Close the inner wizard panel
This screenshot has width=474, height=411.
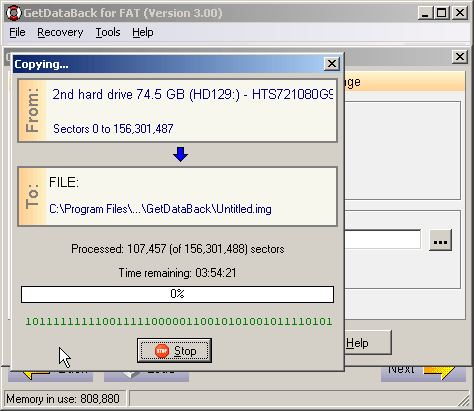pyautogui.click(x=460, y=57)
